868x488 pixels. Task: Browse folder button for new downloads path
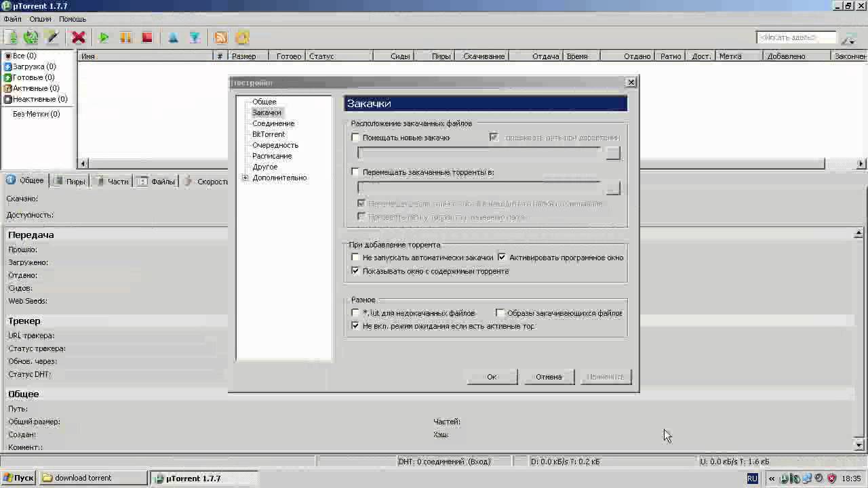tap(613, 153)
